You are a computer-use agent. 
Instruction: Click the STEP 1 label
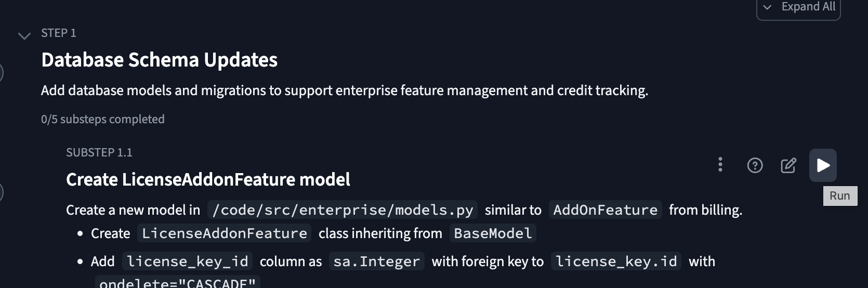pyautogui.click(x=58, y=33)
